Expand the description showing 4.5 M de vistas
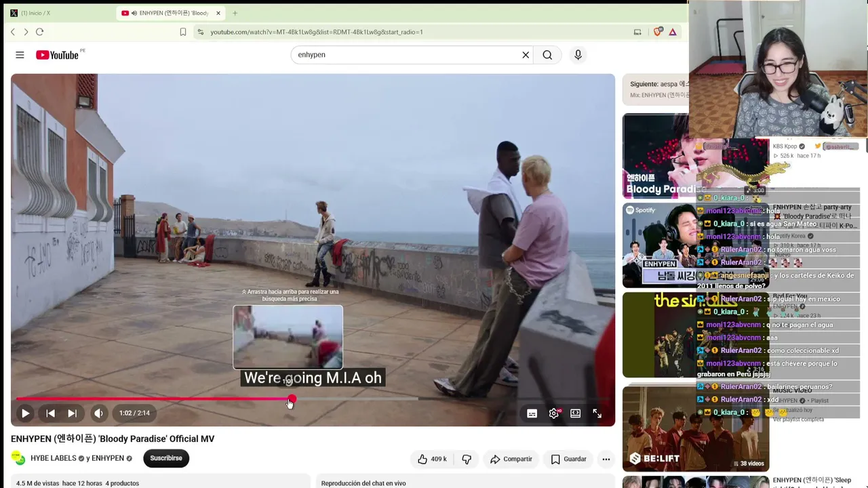 tap(160, 481)
